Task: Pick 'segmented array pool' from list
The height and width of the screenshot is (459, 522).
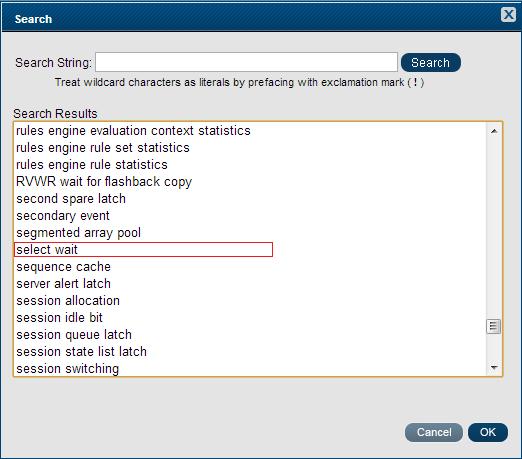Action: tap(78, 233)
